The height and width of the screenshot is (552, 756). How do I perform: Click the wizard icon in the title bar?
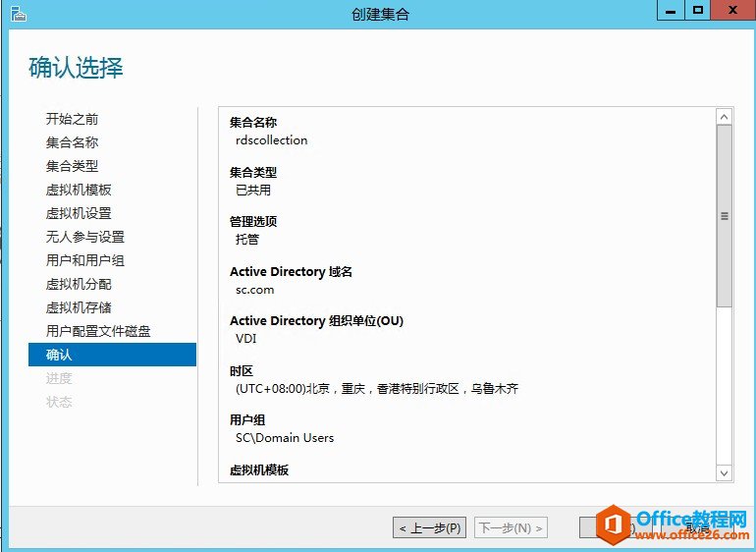pyautogui.click(x=19, y=14)
